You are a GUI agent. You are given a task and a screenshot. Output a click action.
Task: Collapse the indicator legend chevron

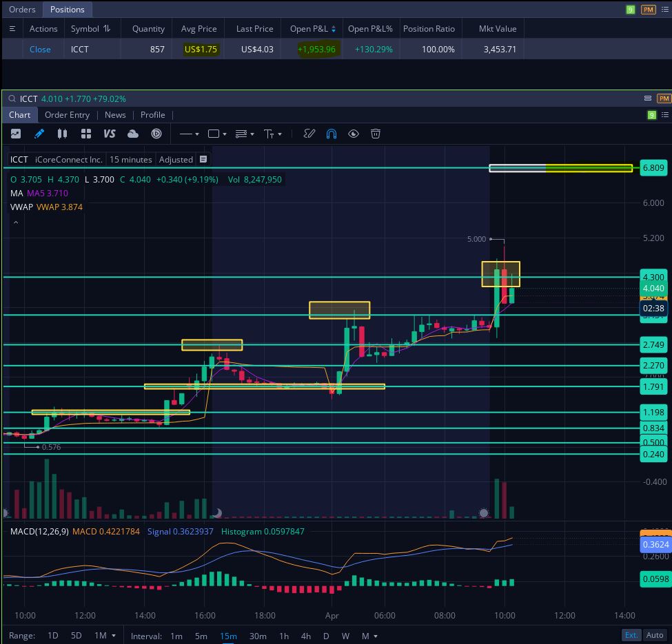coord(16,222)
